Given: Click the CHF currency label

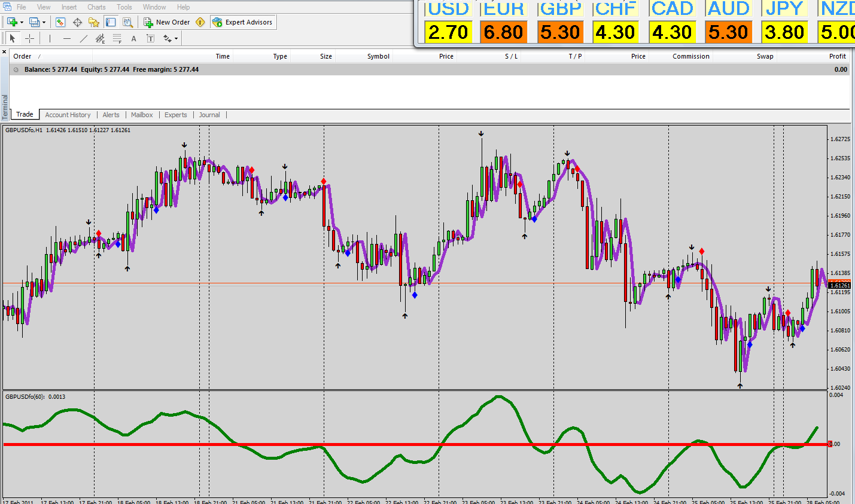Looking at the screenshot, I should point(616,9).
